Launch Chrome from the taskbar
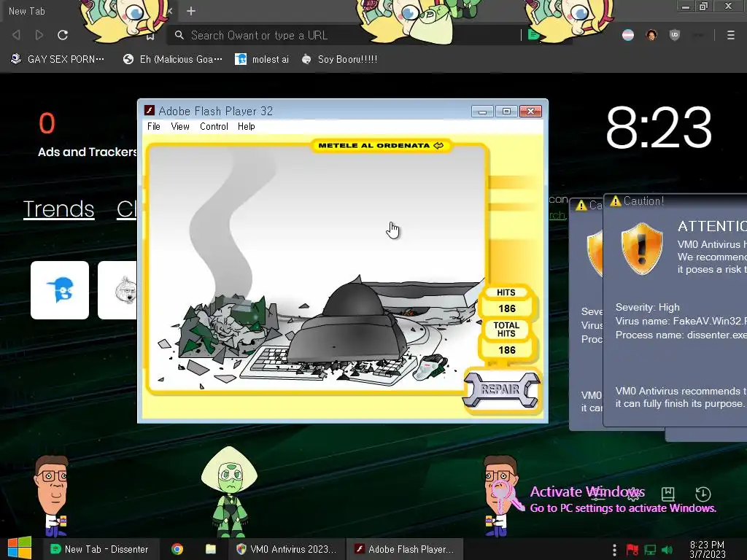The height and width of the screenshot is (560, 747). click(x=177, y=549)
